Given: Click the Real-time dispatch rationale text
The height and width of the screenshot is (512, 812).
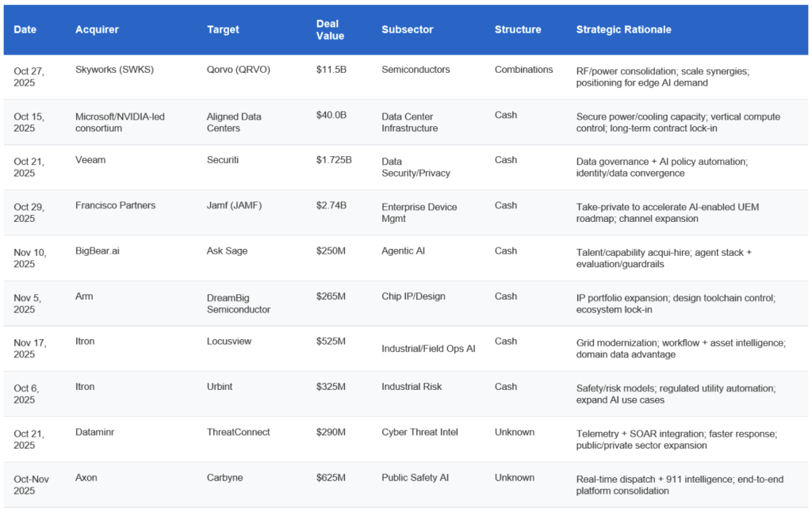Looking at the screenshot, I should tap(680, 485).
